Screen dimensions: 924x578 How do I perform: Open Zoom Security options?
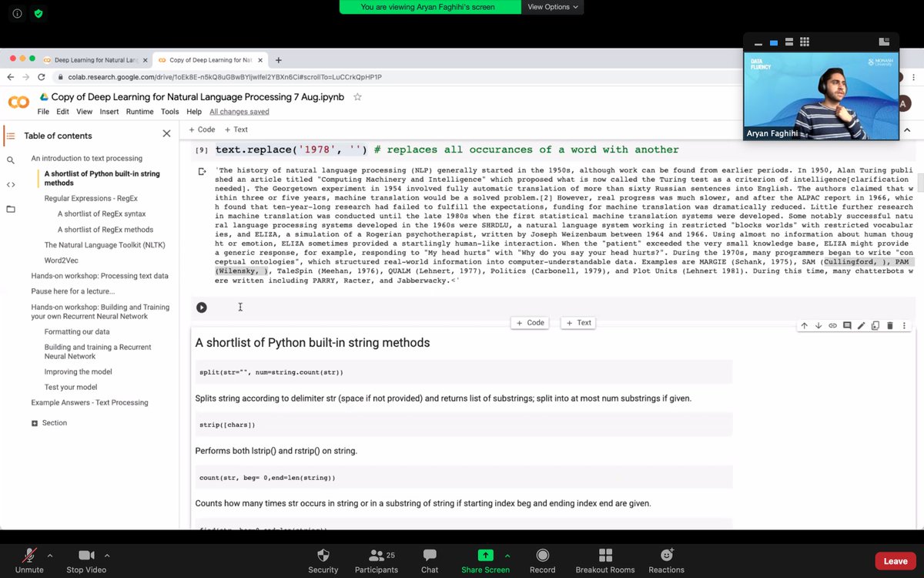pyautogui.click(x=323, y=560)
